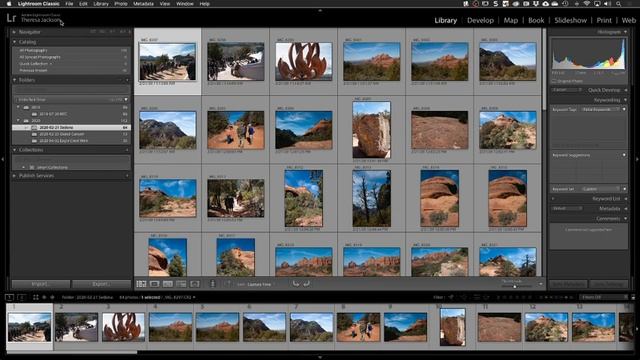This screenshot has height=360, width=640.
Task: Open the File menu
Action: coord(69,4)
